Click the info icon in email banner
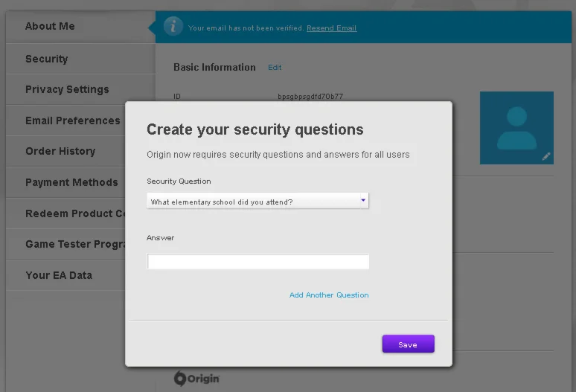Viewport: 576px width, 392px height. point(173,27)
